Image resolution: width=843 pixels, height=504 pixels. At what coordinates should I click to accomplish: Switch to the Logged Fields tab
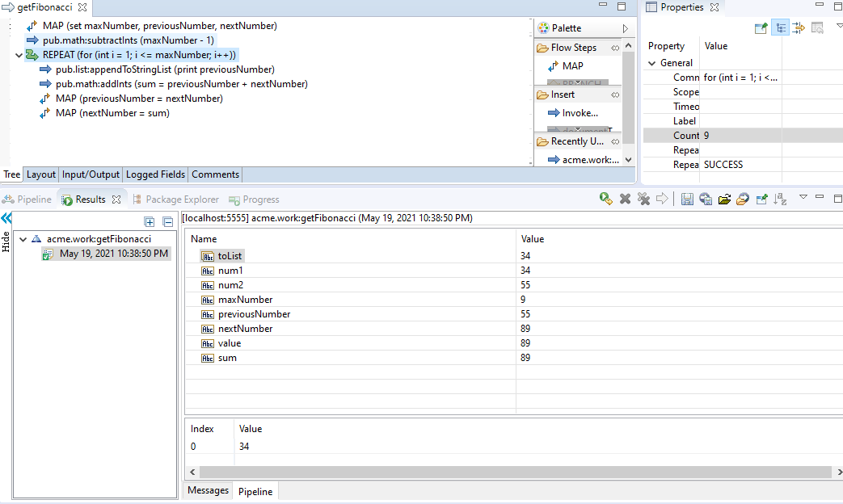(x=155, y=174)
